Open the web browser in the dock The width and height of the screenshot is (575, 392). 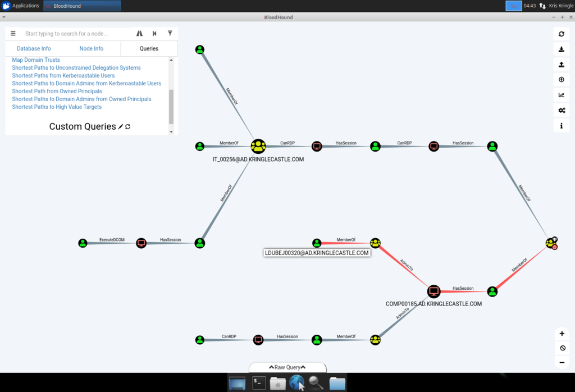pos(296,383)
